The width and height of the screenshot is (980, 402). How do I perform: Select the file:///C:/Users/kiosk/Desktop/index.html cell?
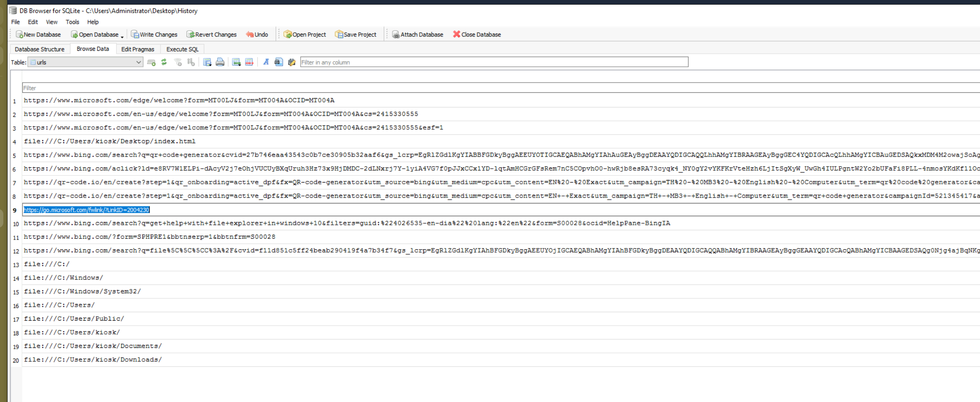pos(501,141)
